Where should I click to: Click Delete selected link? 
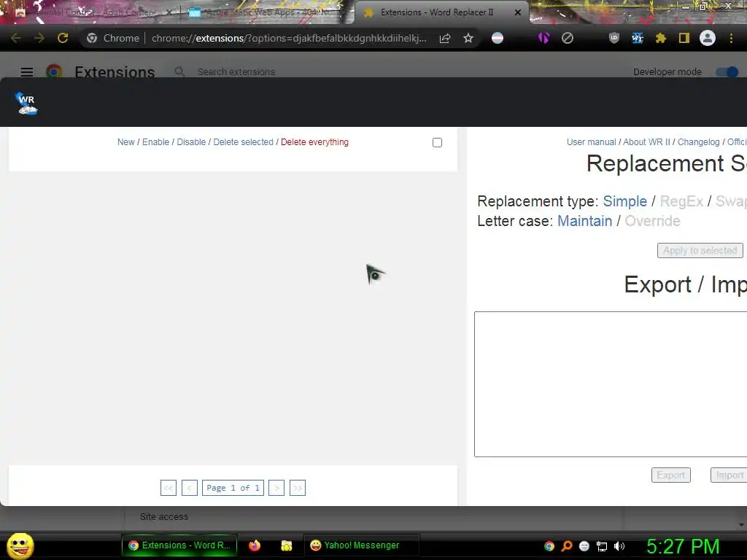(x=244, y=142)
